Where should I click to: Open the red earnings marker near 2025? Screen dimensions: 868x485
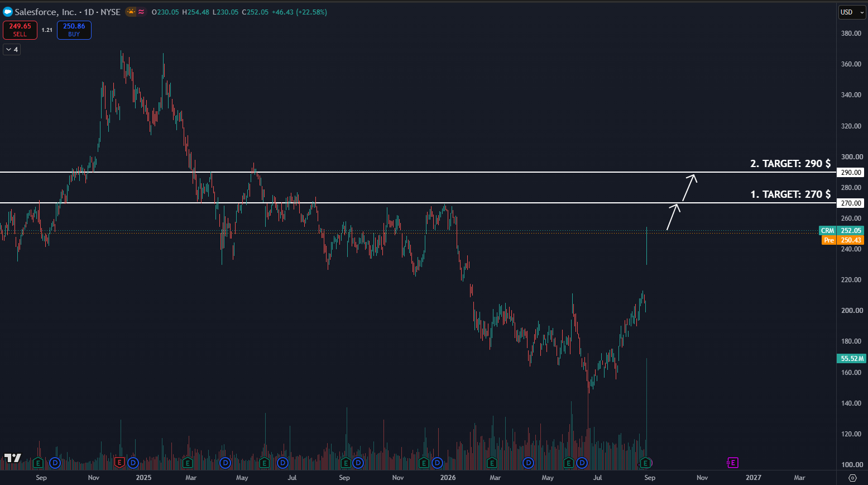(x=119, y=463)
